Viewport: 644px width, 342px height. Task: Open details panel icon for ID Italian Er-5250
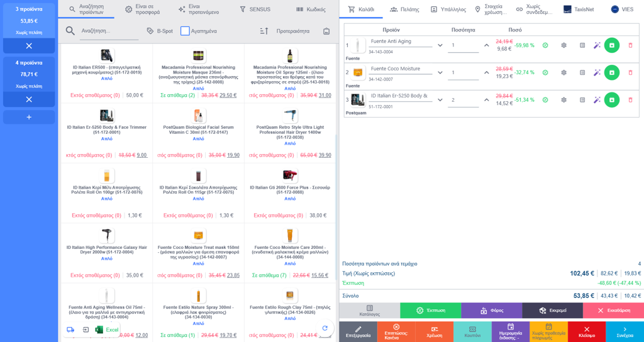tap(582, 100)
